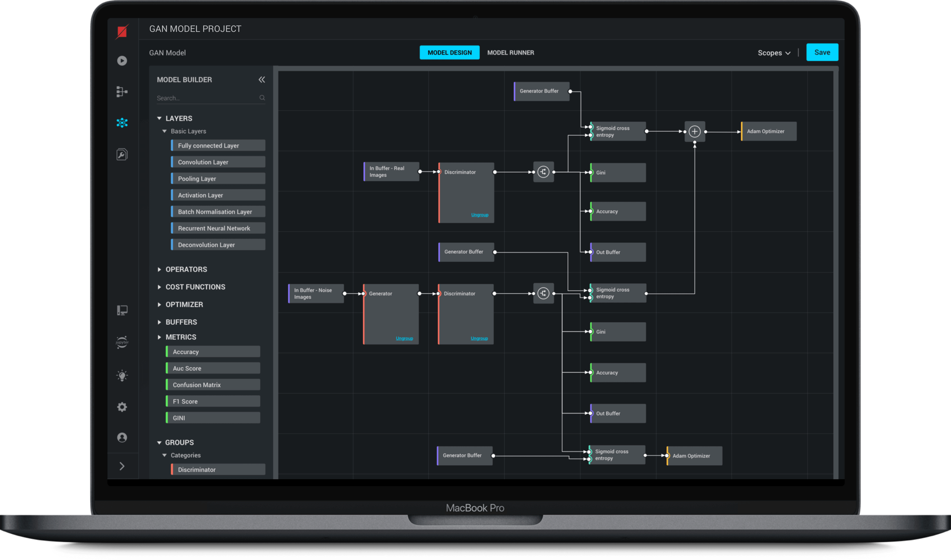Screen dimensions: 951x560
Task: Expand the OPERATORS section
Action: [x=159, y=269]
